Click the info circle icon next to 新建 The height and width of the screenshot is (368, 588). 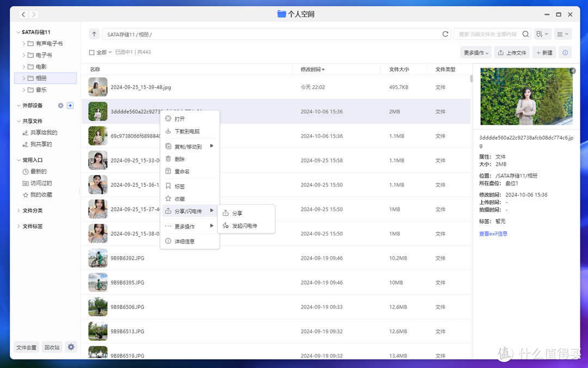(x=565, y=52)
